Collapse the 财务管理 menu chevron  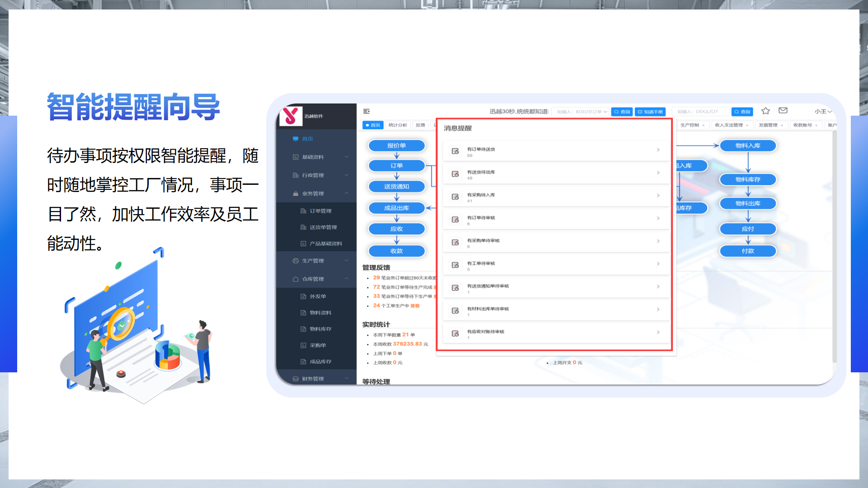(x=346, y=379)
